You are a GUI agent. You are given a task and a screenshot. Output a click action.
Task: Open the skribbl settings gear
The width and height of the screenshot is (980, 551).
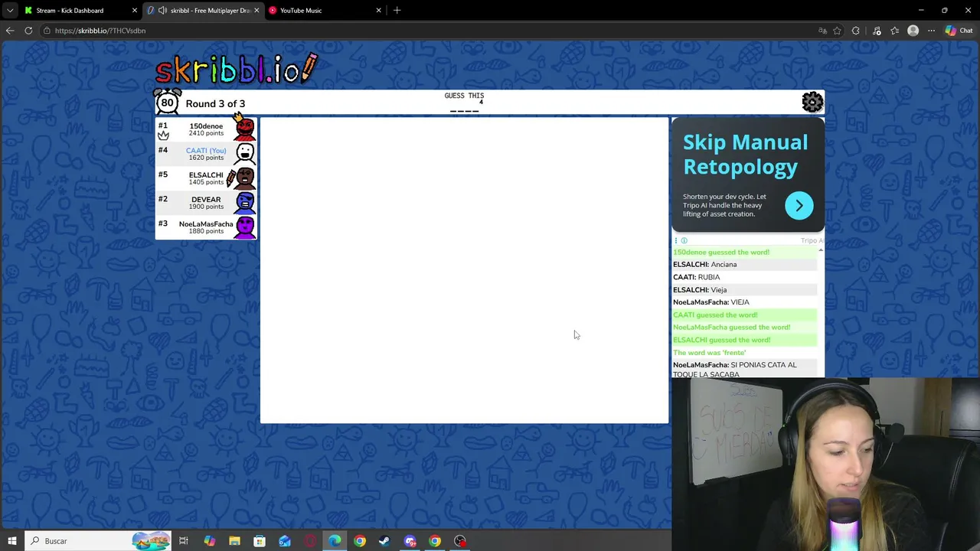tap(812, 102)
